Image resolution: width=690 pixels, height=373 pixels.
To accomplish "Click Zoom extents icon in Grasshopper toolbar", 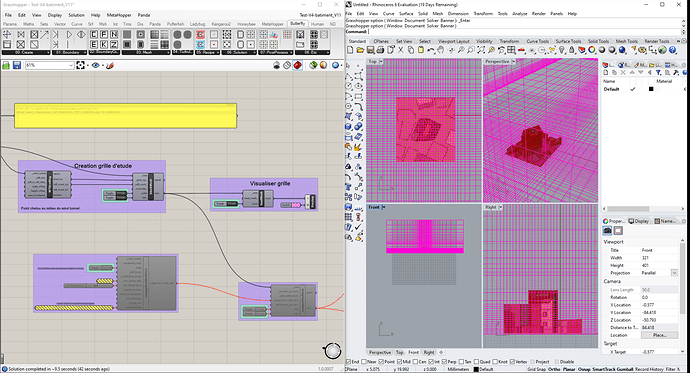I will tap(80, 65).
